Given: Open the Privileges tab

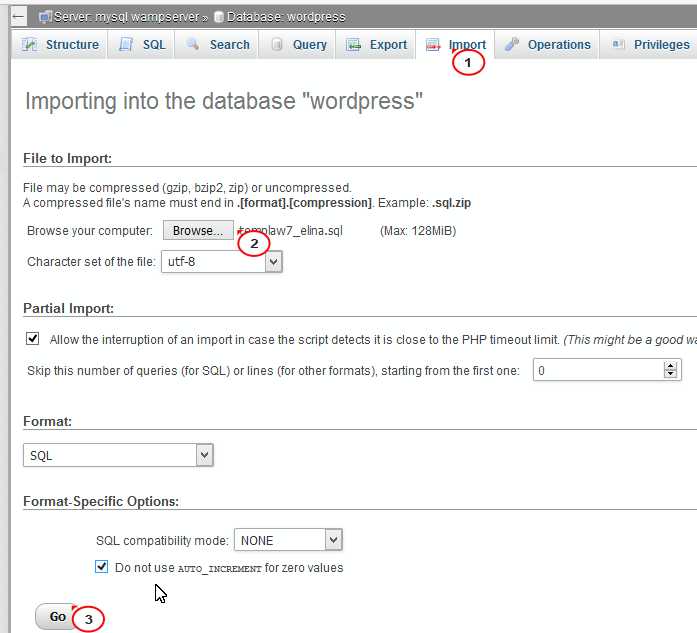Looking at the screenshot, I should [x=649, y=44].
